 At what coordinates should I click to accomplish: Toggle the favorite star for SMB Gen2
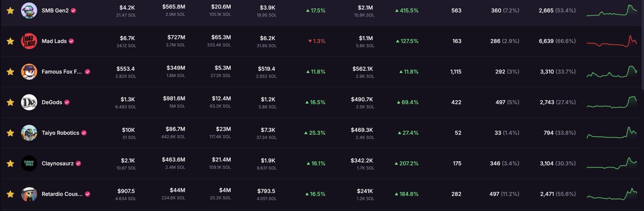click(10, 10)
